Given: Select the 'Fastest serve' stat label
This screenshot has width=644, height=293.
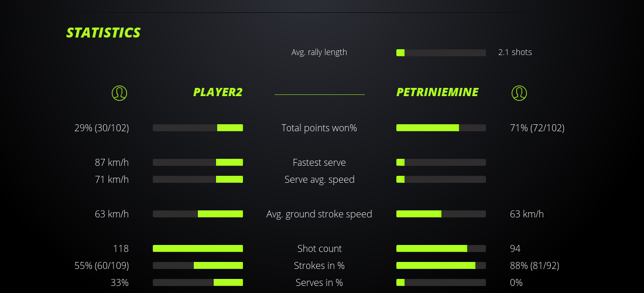Looking at the screenshot, I should (319, 162).
